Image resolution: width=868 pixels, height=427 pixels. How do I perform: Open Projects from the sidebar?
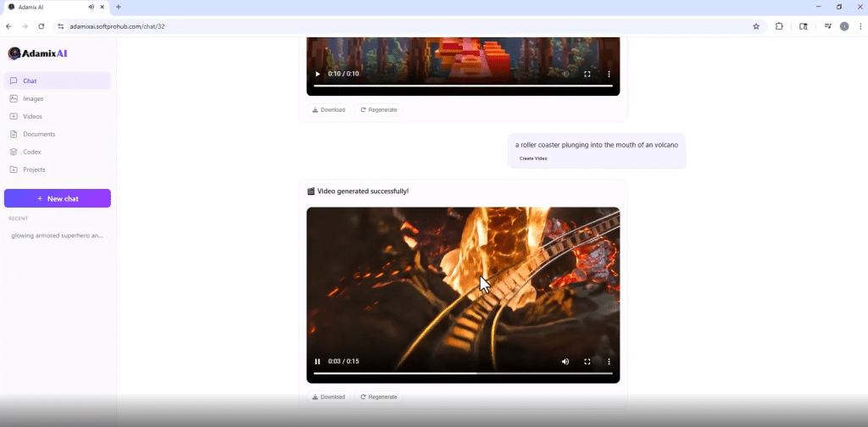coord(34,169)
